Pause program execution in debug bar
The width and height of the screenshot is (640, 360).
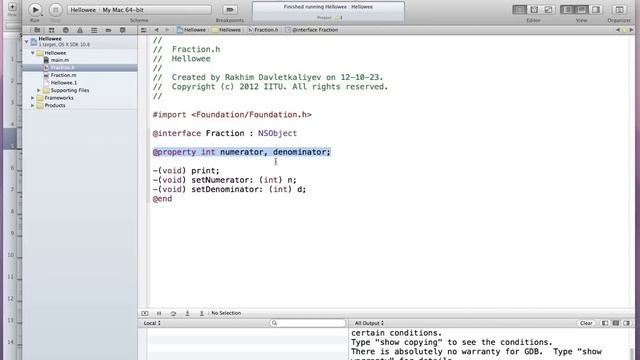[159, 313]
